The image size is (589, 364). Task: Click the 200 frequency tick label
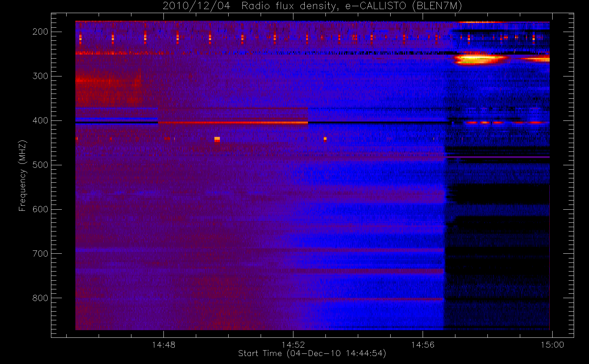40,32
